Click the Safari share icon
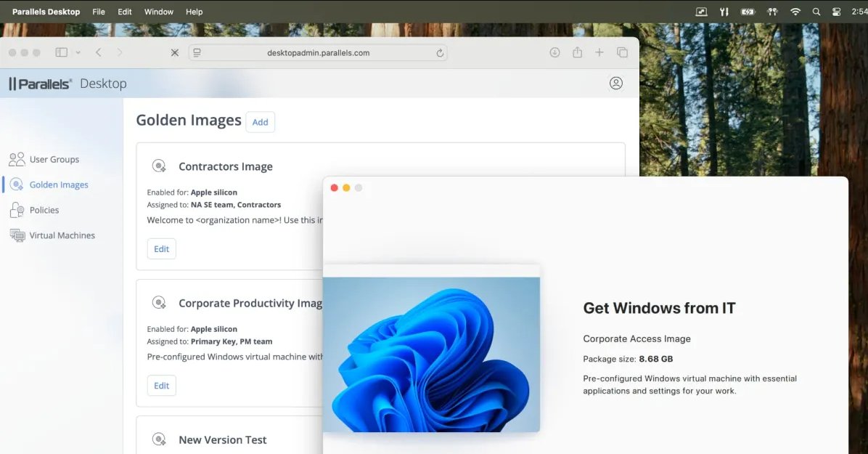 click(x=578, y=52)
